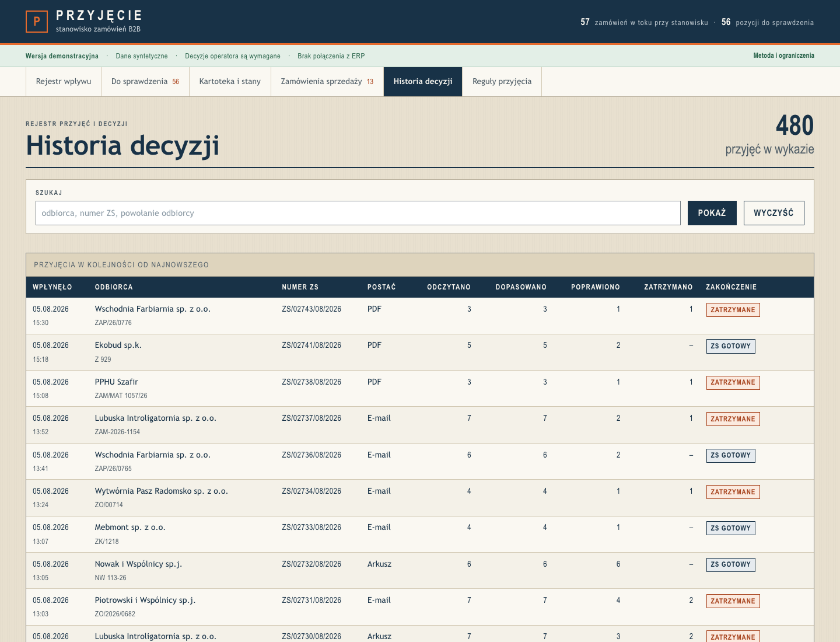Click the ZATRZYMANO column header
This screenshot has height=642, width=840.
668,287
